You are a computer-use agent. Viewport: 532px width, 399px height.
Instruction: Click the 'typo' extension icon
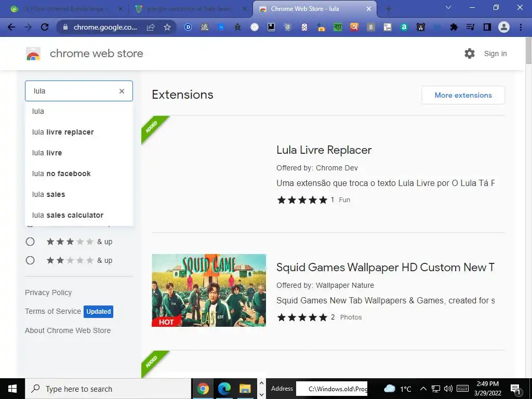tap(388, 27)
